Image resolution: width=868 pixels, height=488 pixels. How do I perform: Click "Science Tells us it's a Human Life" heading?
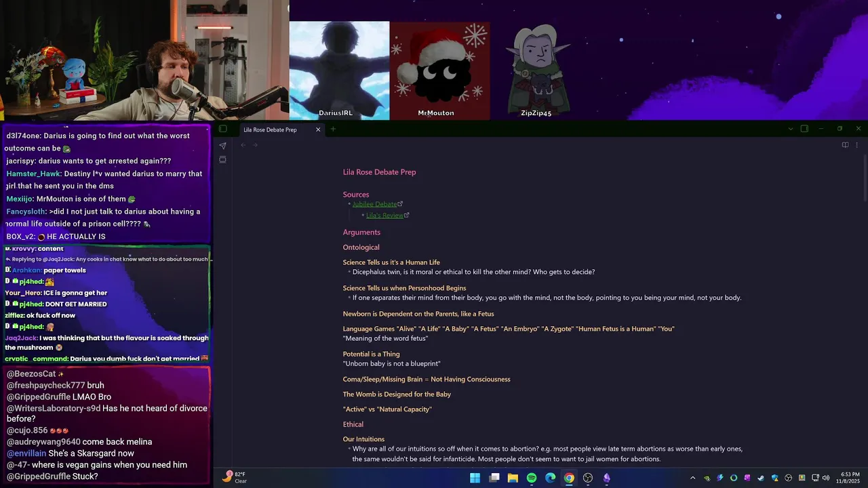tap(391, 262)
